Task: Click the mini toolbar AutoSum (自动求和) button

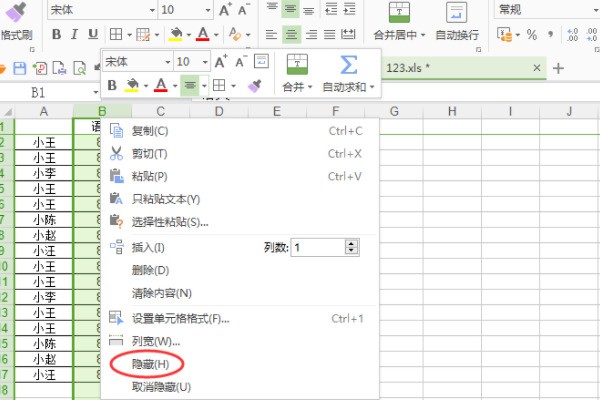Action: [x=348, y=73]
